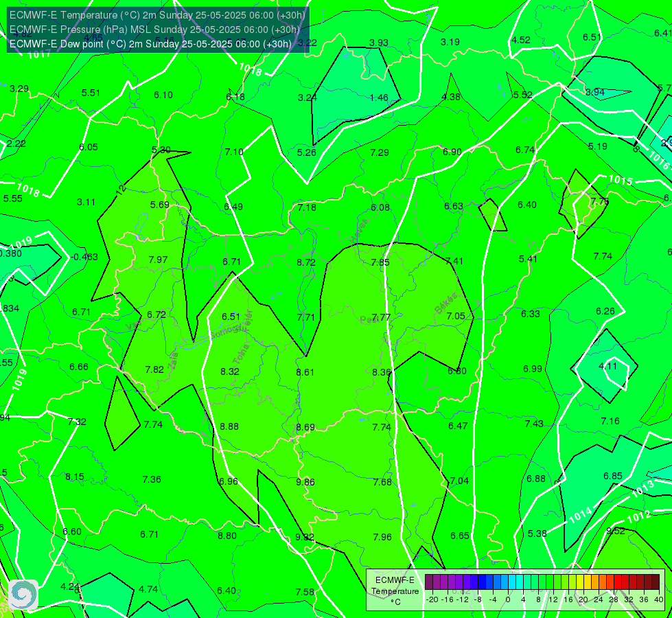Click the 6.90 dew point value
This screenshot has height=618, width=672.
(x=452, y=152)
